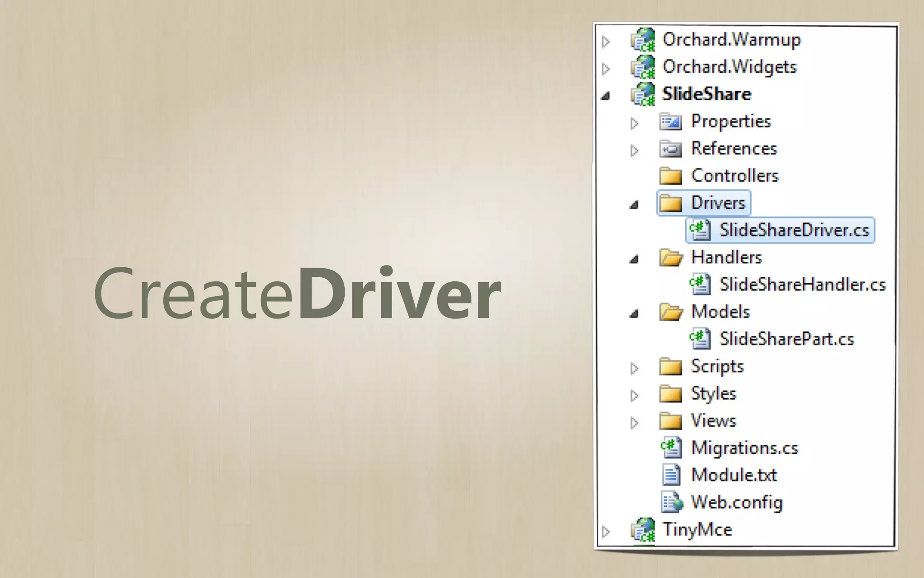The image size is (924, 578).
Task: Expand the References node
Action: (x=634, y=150)
